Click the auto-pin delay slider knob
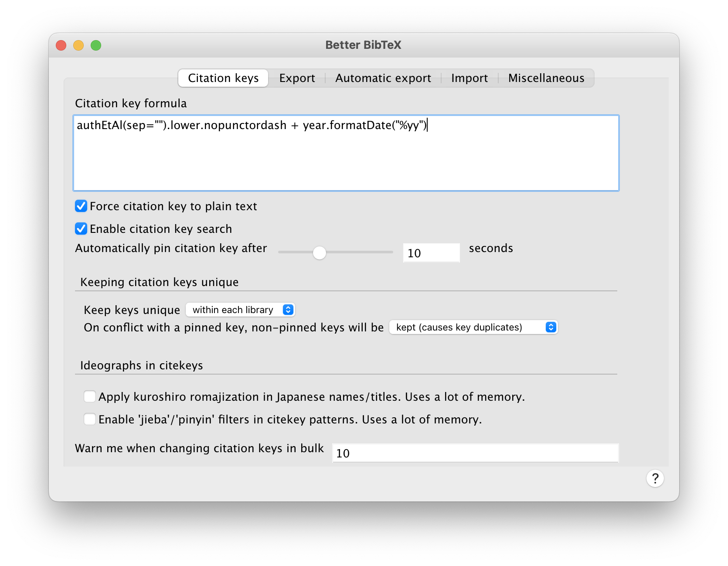This screenshot has width=728, height=566. coord(320,252)
